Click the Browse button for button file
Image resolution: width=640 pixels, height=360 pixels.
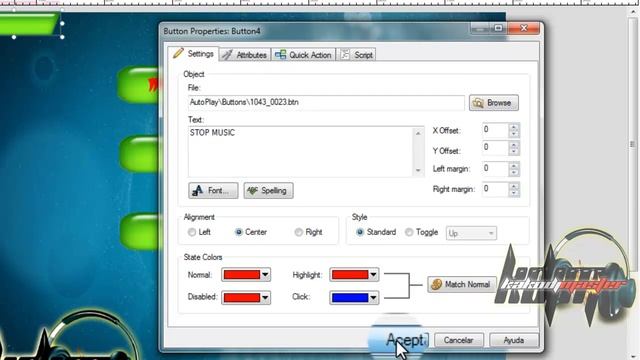tap(494, 103)
